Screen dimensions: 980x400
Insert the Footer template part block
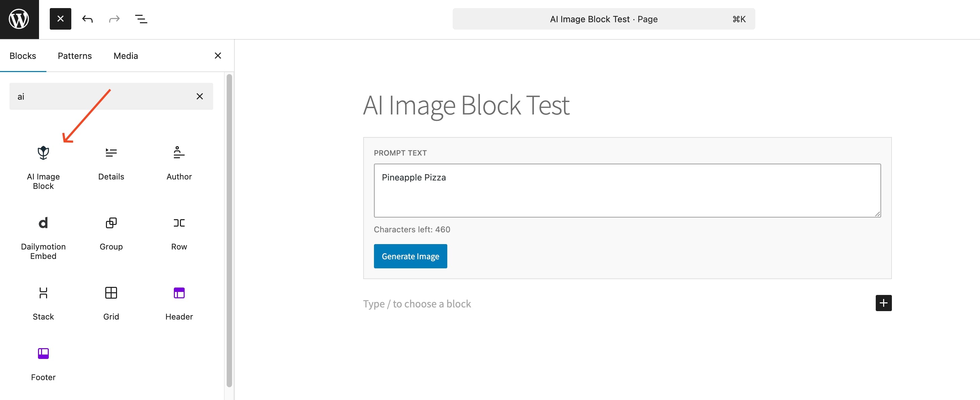pyautogui.click(x=43, y=364)
